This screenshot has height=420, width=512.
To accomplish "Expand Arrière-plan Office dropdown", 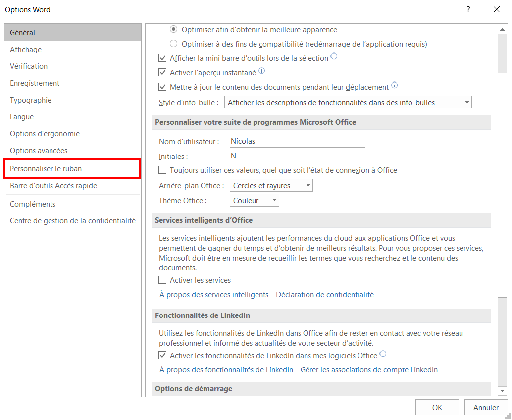I will tap(271, 185).
